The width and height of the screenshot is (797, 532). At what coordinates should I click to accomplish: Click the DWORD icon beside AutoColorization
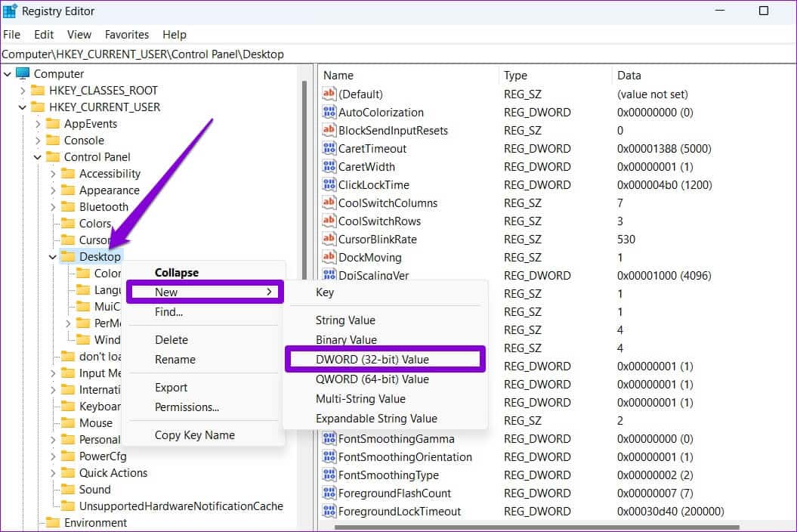click(329, 112)
